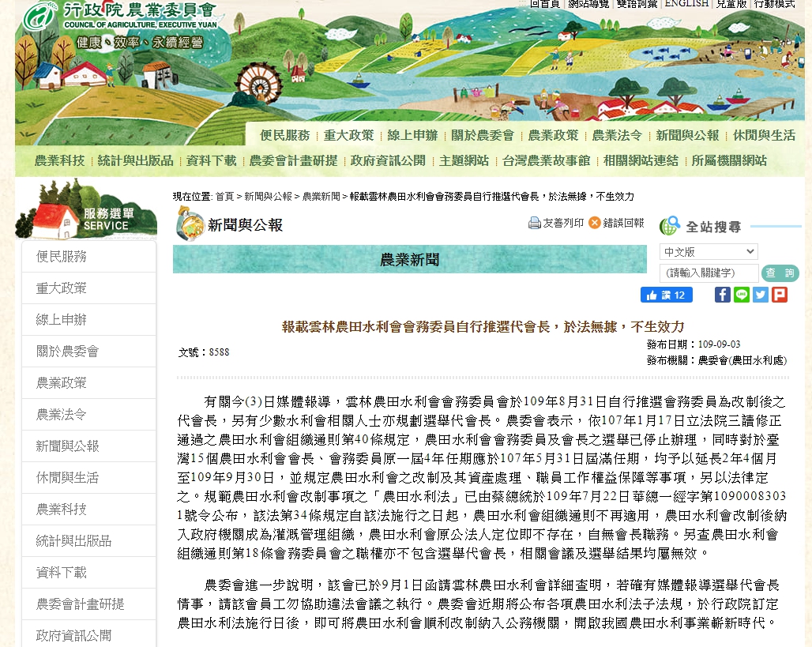
Task: Click 新聞與公報 in breadcrumb
Action: [x=269, y=197]
